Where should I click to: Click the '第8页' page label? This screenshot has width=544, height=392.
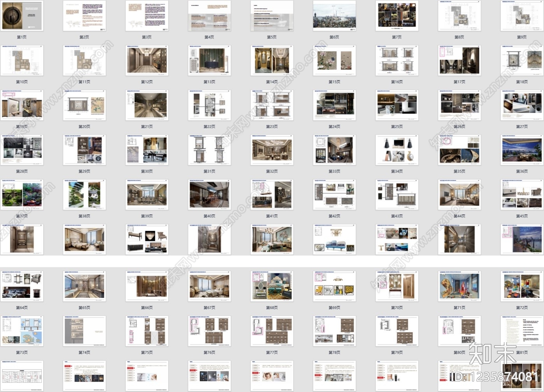(459, 37)
